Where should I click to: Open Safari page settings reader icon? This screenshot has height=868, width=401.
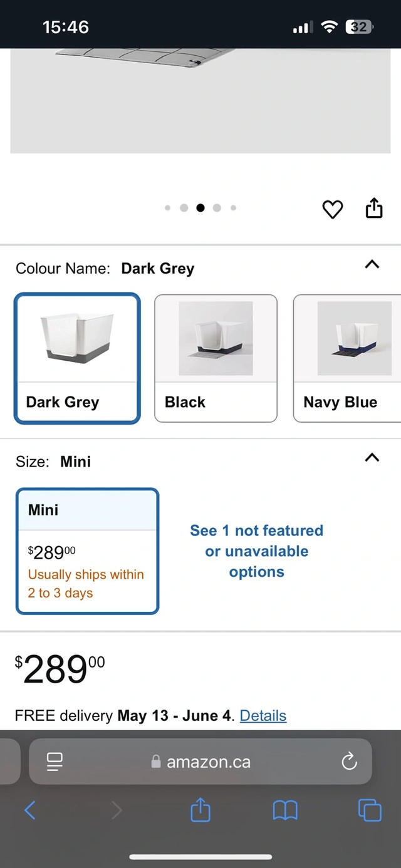click(x=55, y=762)
